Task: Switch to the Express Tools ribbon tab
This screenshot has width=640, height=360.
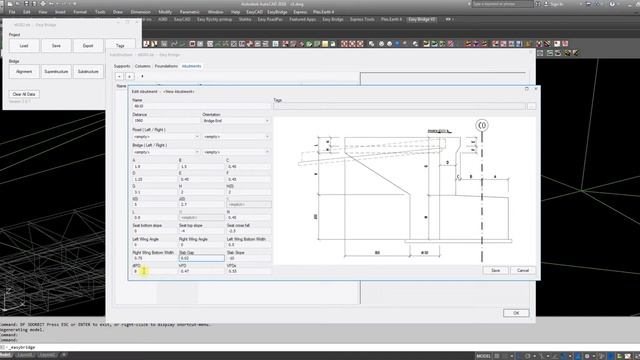Action: click(362, 19)
